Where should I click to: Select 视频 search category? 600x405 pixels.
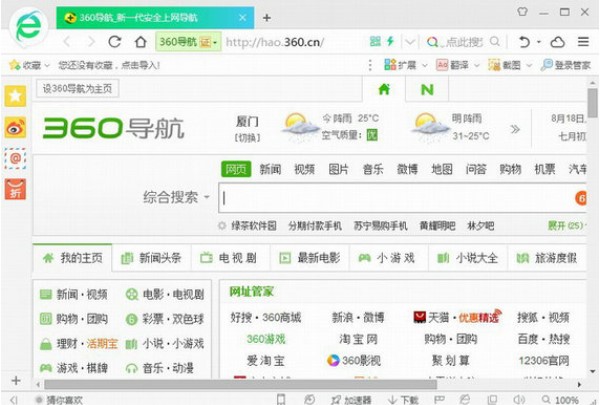tap(304, 169)
